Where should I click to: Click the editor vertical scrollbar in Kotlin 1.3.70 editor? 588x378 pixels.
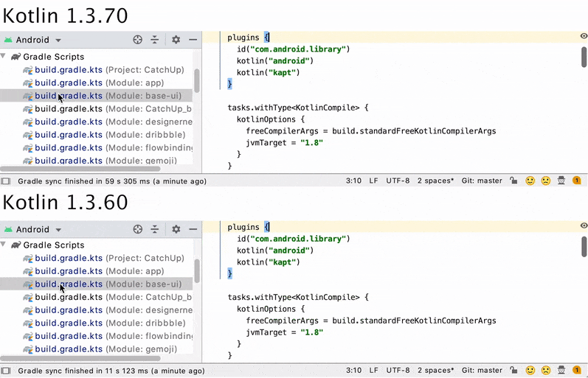point(584,57)
